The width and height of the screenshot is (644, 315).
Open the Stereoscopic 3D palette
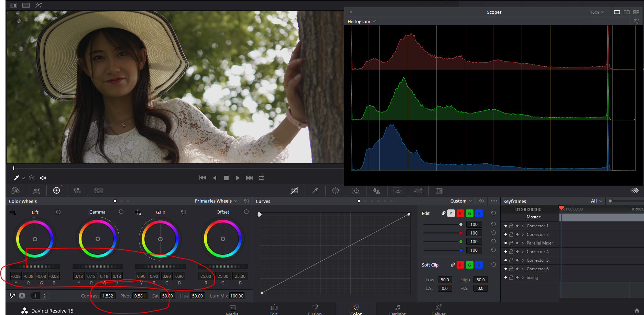coord(439,191)
